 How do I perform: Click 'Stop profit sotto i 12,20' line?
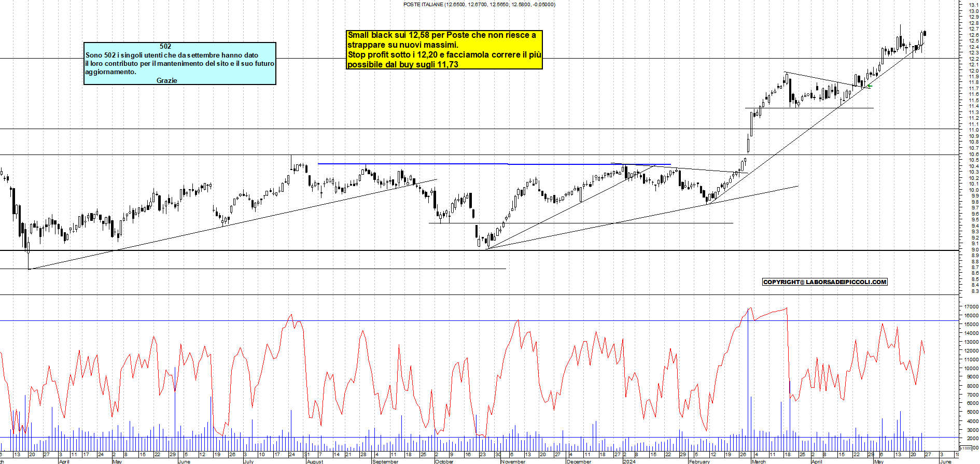(444, 54)
